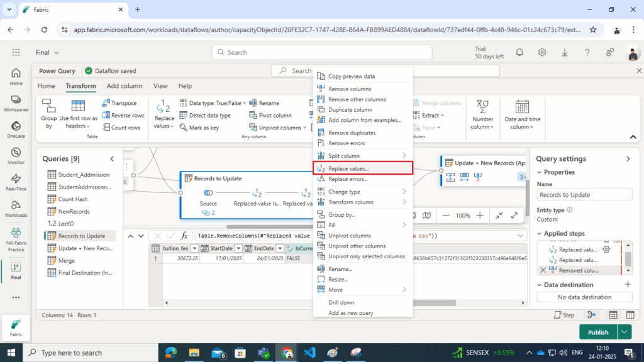Click the Rename ribbon command
644x362 pixels.
coord(264,103)
